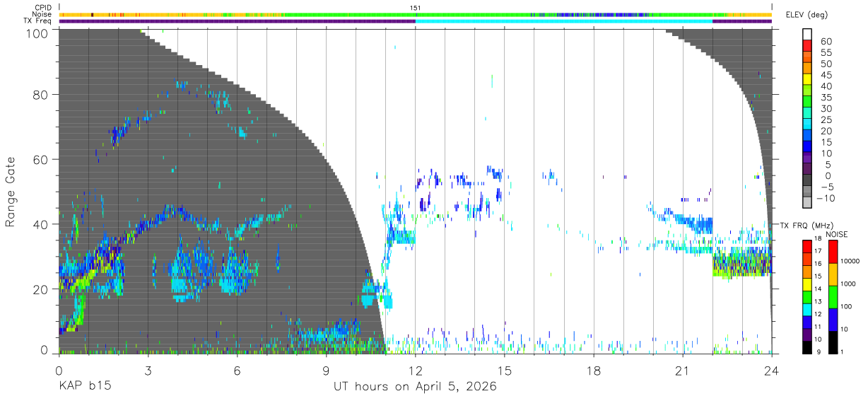868x401 pixels.
Task: Click noise legend value 1000
Action: pyautogui.click(x=848, y=284)
